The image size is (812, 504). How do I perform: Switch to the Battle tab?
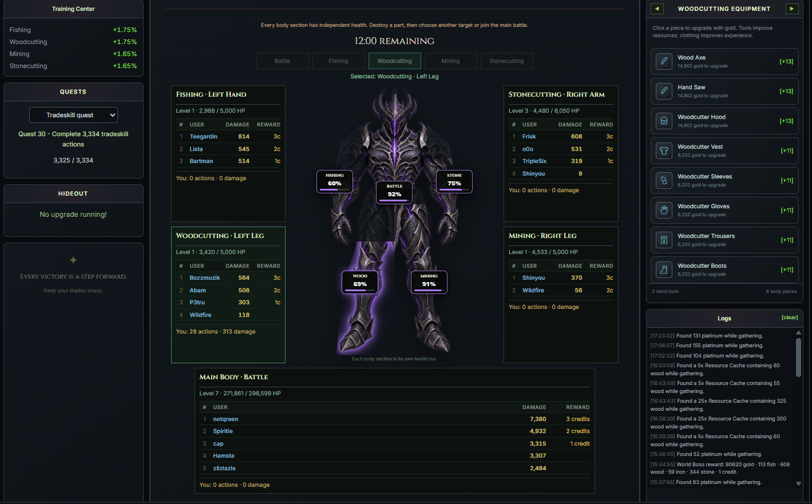pyautogui.click(x=283, y=61)
